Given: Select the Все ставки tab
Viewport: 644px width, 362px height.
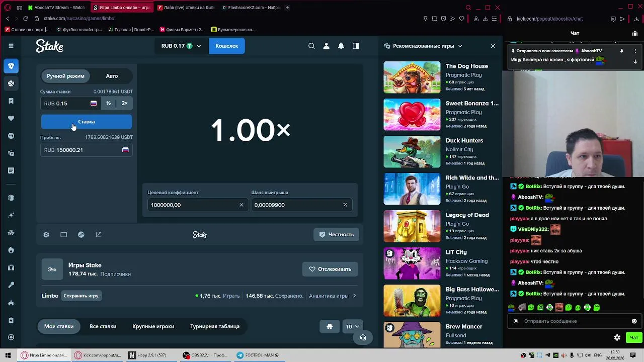Looking at the screenshot, I should click(x=103, y=326).
